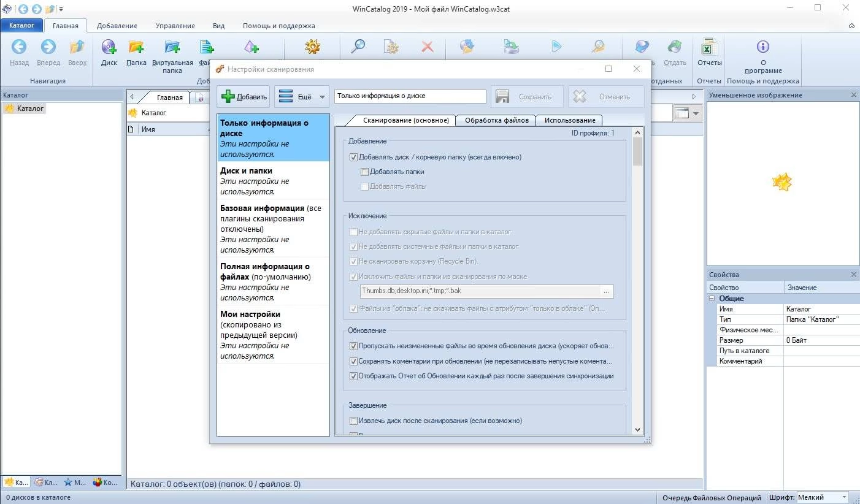This screenshot has width=860, height=504.
Task: Switch to the Ка... star tab at bottom left
Action: point(16,483)
